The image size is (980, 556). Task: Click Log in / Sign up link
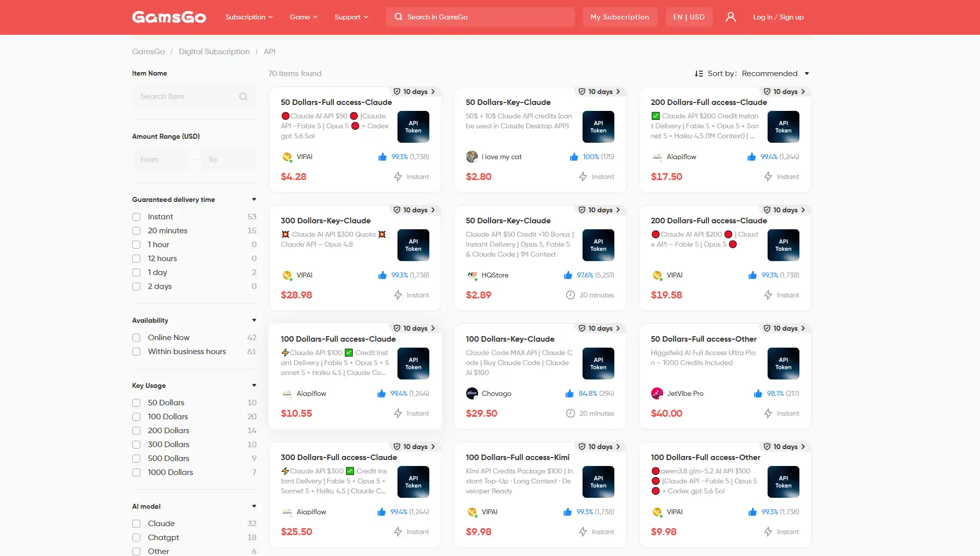coord(778,17)
